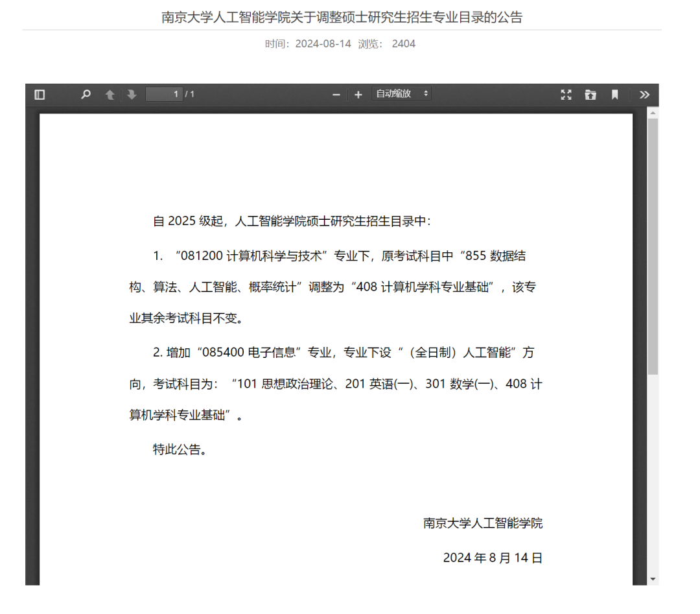Click the scrollbar up arrow
This screenshot has height=614, width=700.
(653, 113)
